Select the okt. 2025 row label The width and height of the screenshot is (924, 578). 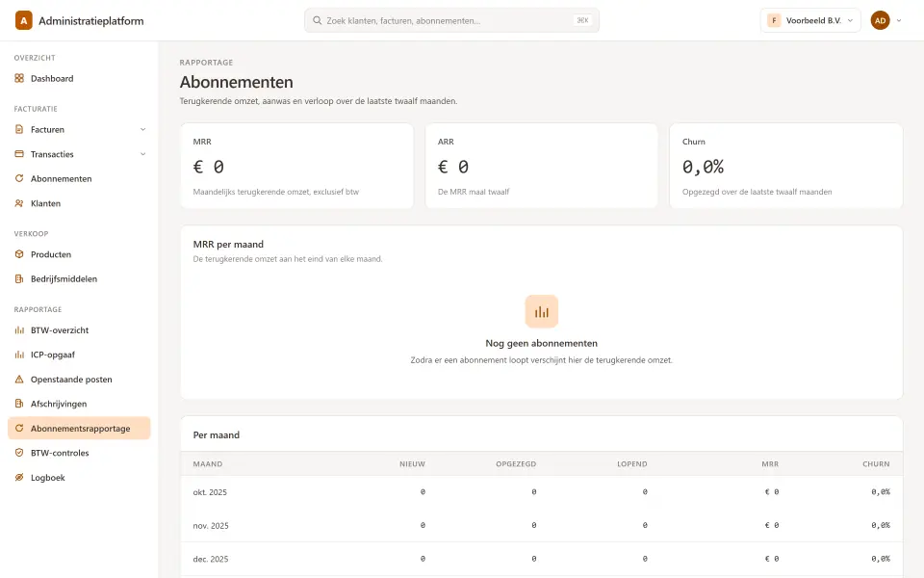tap(210, 492)
